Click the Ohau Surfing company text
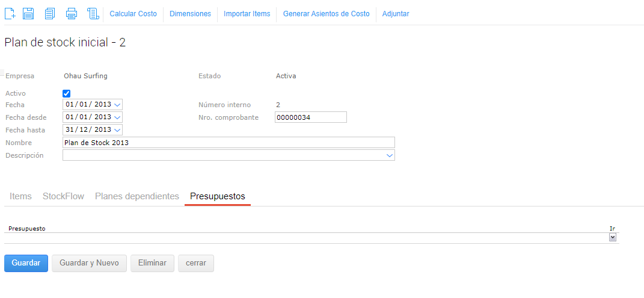 pos(86,76)
